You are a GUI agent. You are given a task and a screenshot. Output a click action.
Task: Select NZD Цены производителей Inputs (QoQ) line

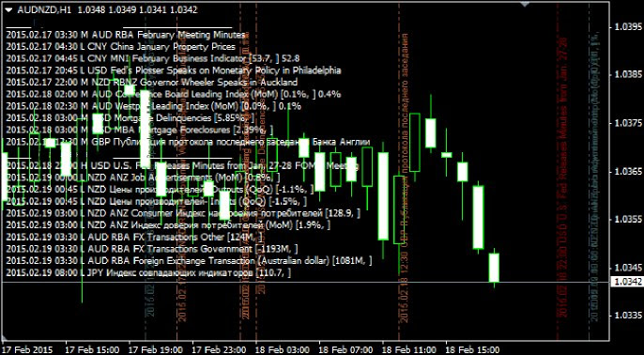(x=157, y=201)
